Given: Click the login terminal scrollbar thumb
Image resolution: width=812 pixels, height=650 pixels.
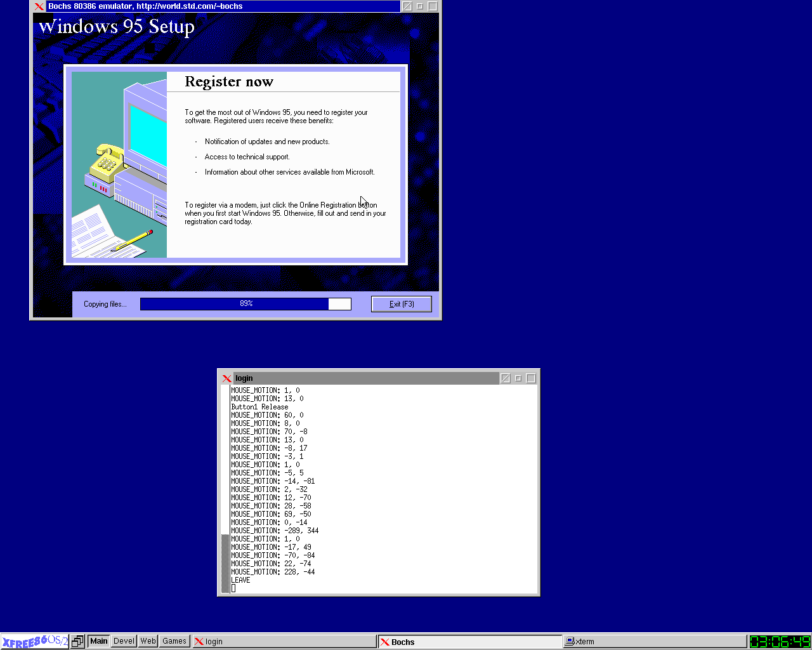Looking at the screenshot, I should pos(225,564).
